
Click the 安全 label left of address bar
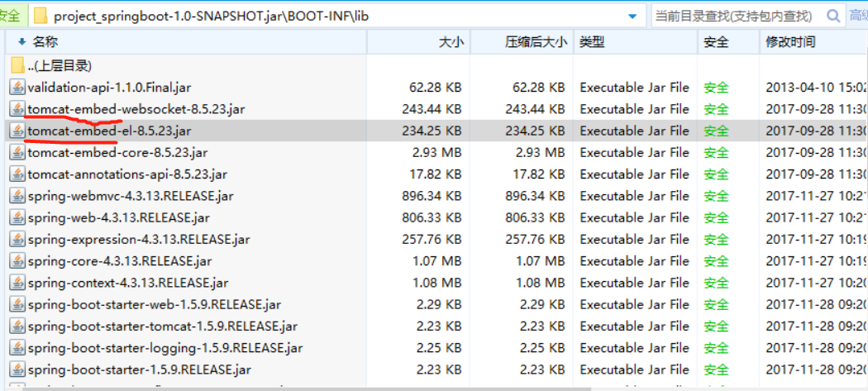(10, 16)
